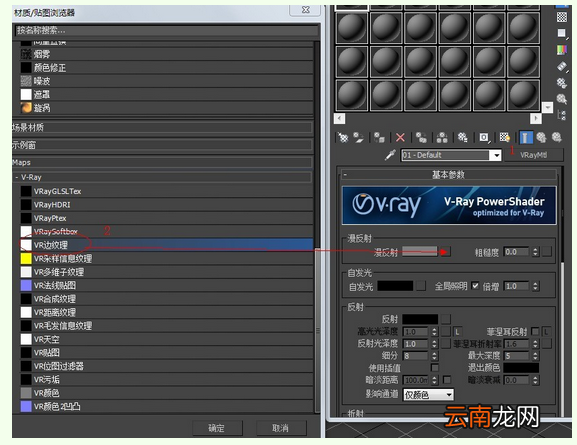
Task: Enable the 菲涅耳反射 checkbox
Action: pos(535,332)
